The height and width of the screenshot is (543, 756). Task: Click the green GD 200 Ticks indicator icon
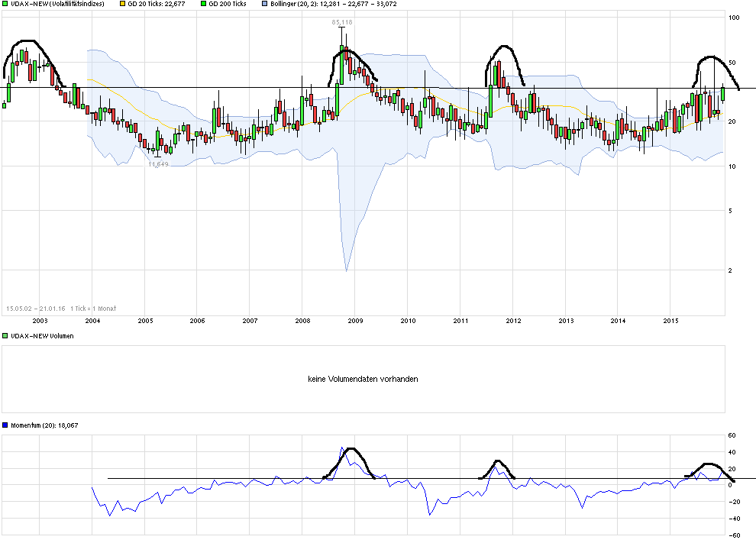tap(203, 5)
